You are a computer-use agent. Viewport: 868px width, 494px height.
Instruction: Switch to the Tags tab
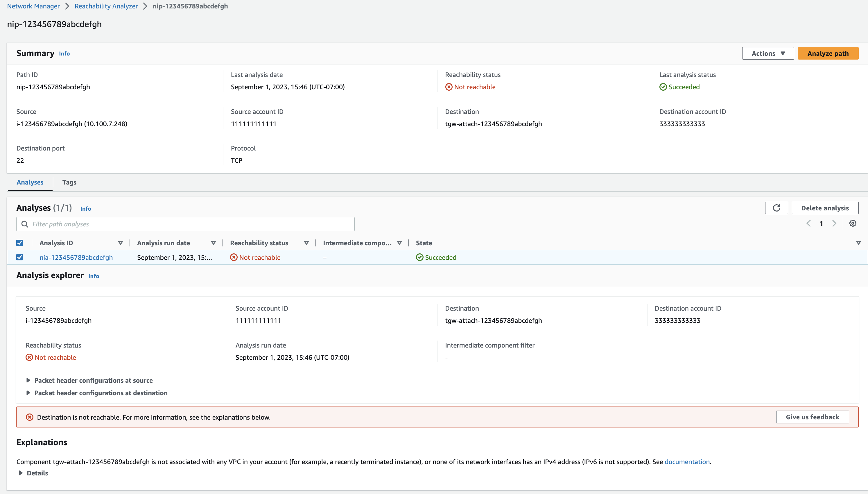(x=69, y=182)
